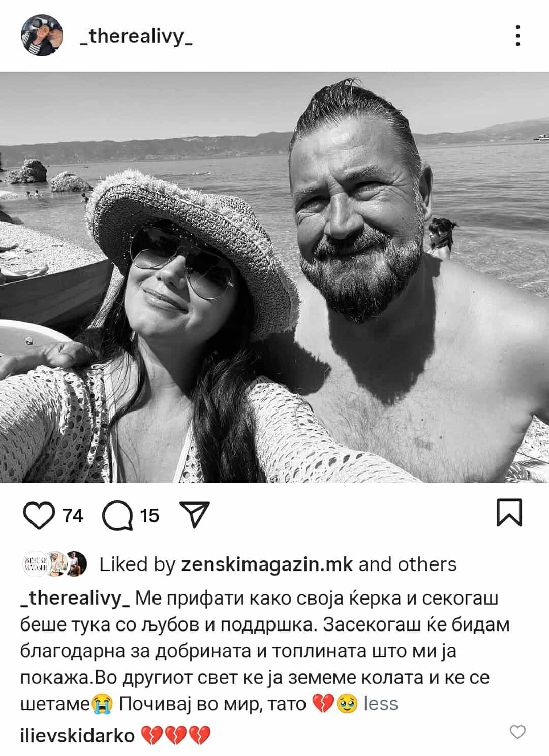The width and height of the screenshot is (549, 756).
Task: Tap the heart icon to like post
Action: coord(39,515)
